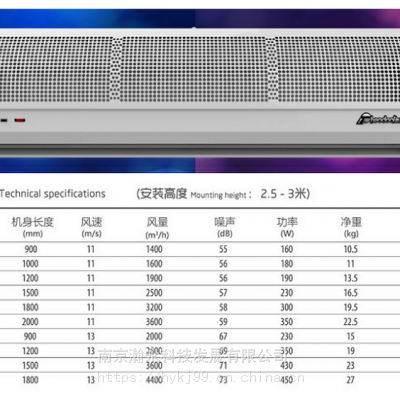
Task: Click the 风量 (m³/h) column header
Action: pyautogui.click(x=157, y=228)
